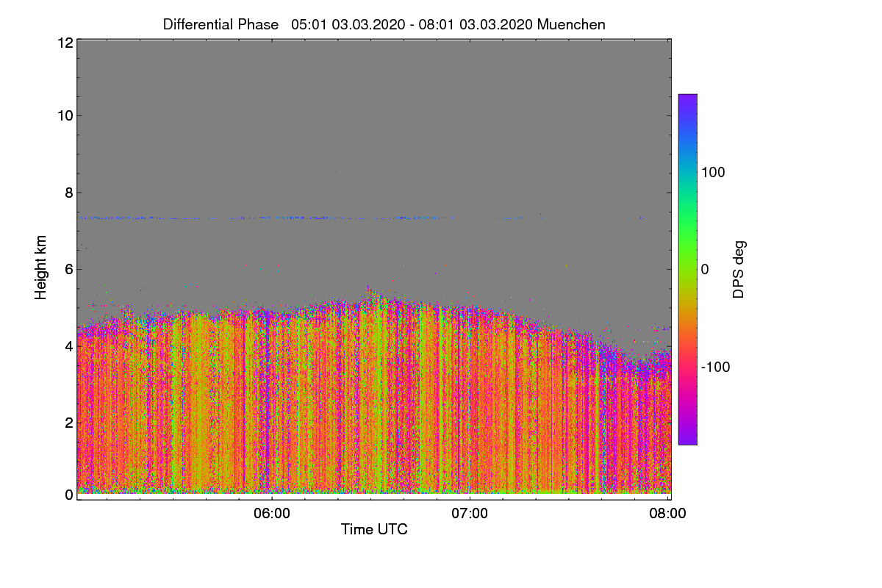Click the 12 km height tick label
Screen dimensions: 882x588
point(64,43)
